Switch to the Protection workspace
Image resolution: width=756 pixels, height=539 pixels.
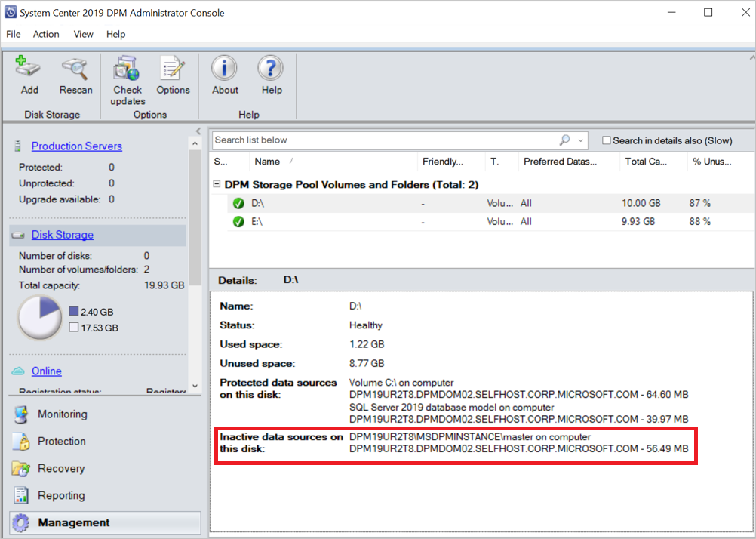62,442
